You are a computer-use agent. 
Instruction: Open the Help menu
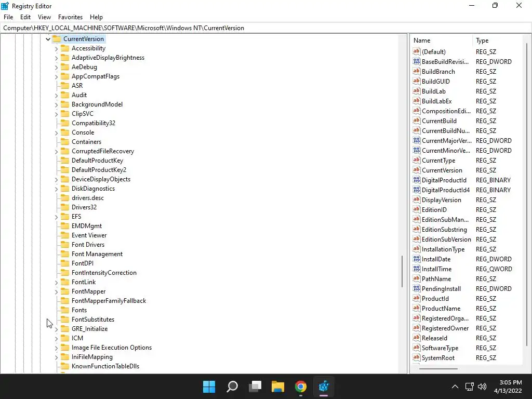(96, 17)
